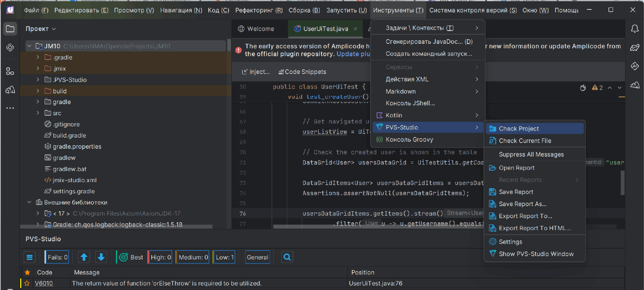
Task: Open the V6010 warning code link
Action: [x=44, y=283]
